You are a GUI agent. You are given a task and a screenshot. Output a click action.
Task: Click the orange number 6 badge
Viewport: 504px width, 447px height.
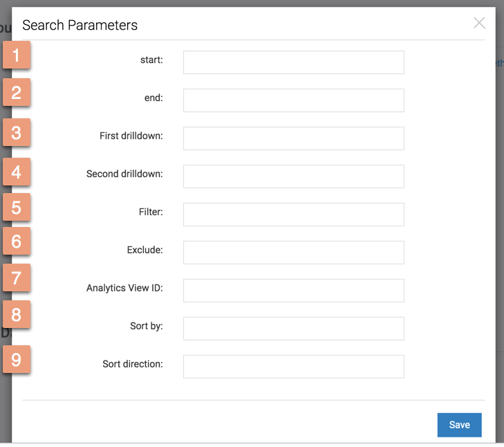click(x=17, y=241)
